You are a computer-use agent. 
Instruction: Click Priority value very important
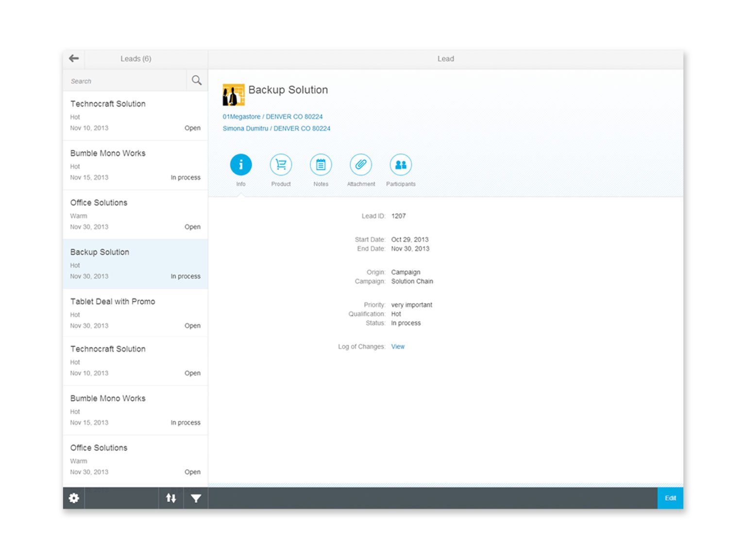411,305
